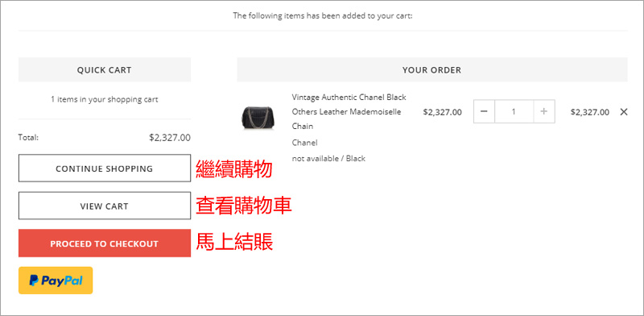Viewport: 644px width, 316px height.
Task: Remove the Chanel bag using X icon
Action: pyautogui.click(x=623, y=111)
